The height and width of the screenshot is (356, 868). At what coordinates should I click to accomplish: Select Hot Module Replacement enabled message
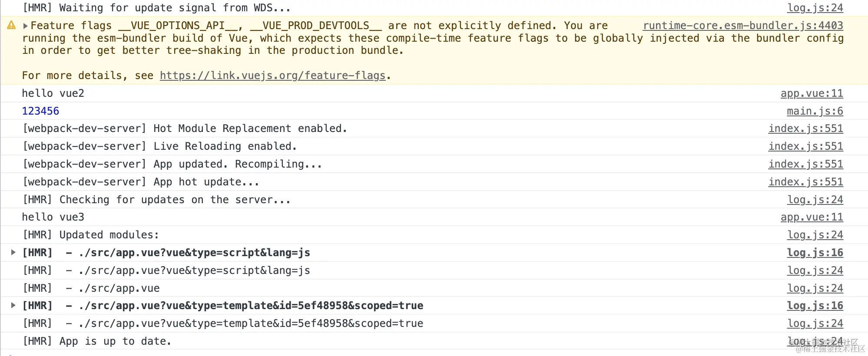(x=185, y=129)
